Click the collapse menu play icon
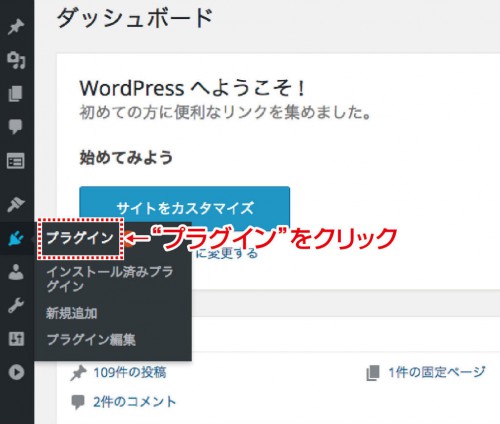The height and width of the screenshot is (424, 500). click(x=16, y=372)
